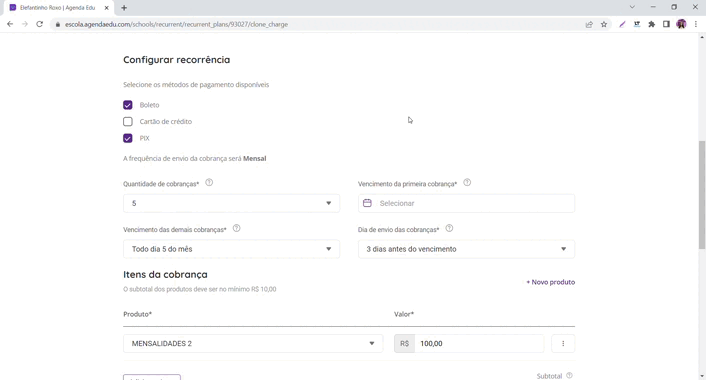The image size is (706, 380).
Task: Uncheck the Boleto payment method
Action: [128, 105]
